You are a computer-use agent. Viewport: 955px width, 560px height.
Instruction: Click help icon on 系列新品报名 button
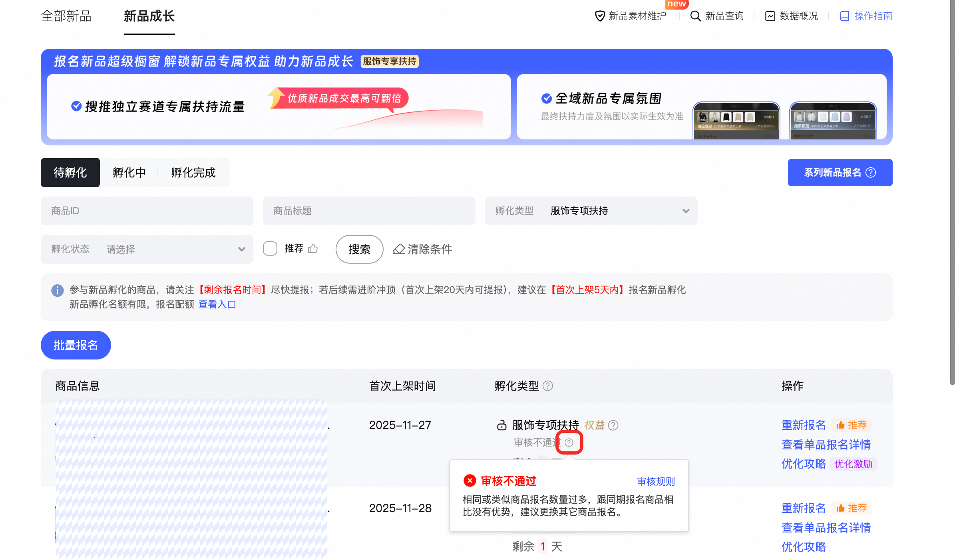coord(871,173)
